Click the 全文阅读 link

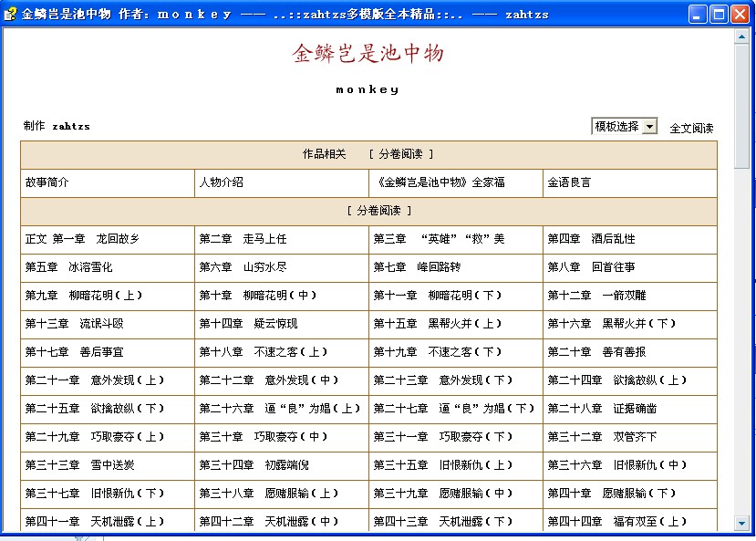pyautogui.click(x=691, y=128)
